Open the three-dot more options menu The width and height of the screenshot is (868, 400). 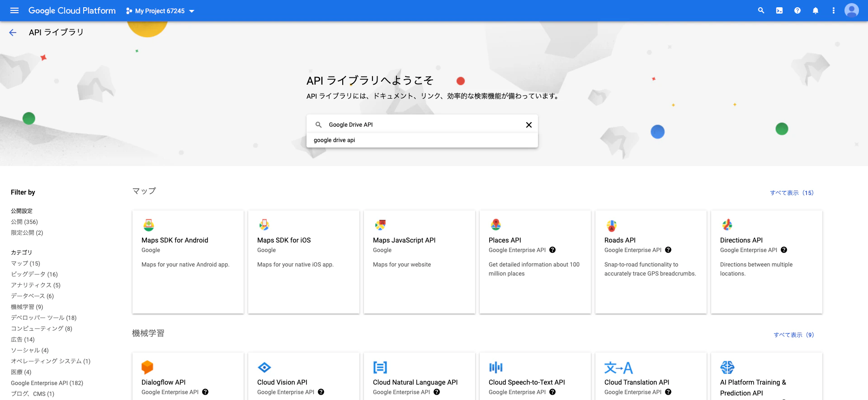click(834, 10)
